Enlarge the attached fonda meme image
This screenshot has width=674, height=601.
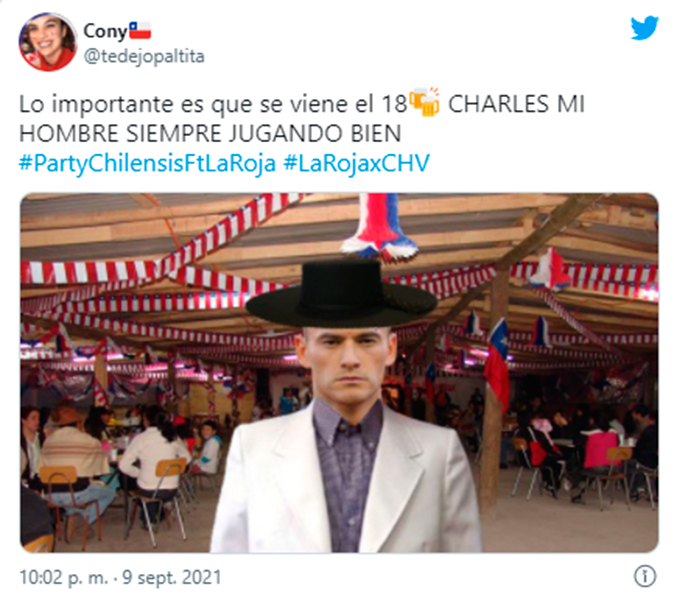(x=339, y=373)
